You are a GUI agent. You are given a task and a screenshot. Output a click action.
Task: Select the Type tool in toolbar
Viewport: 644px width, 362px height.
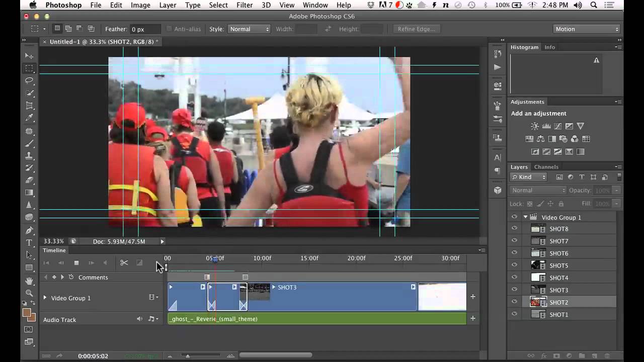29,243
